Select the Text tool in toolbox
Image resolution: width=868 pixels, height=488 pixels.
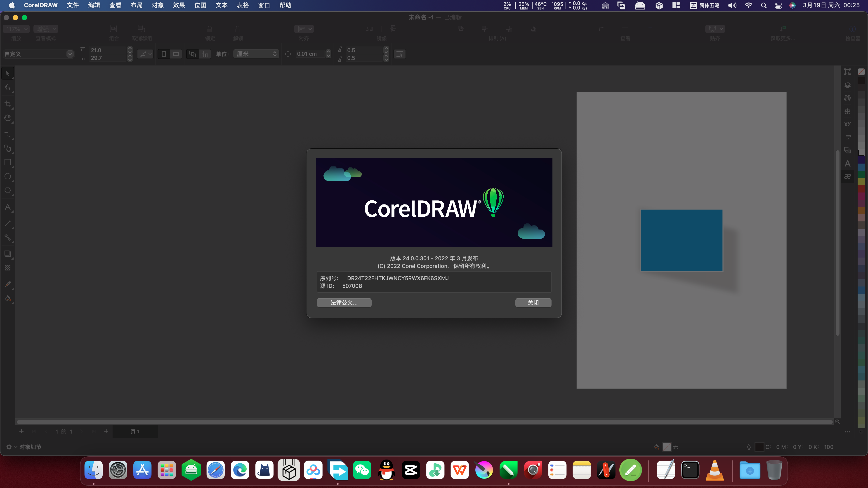click(8, 207)
